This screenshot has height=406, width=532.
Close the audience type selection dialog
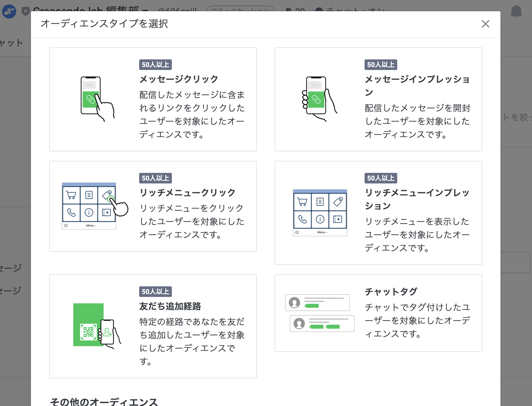[486, 24]
